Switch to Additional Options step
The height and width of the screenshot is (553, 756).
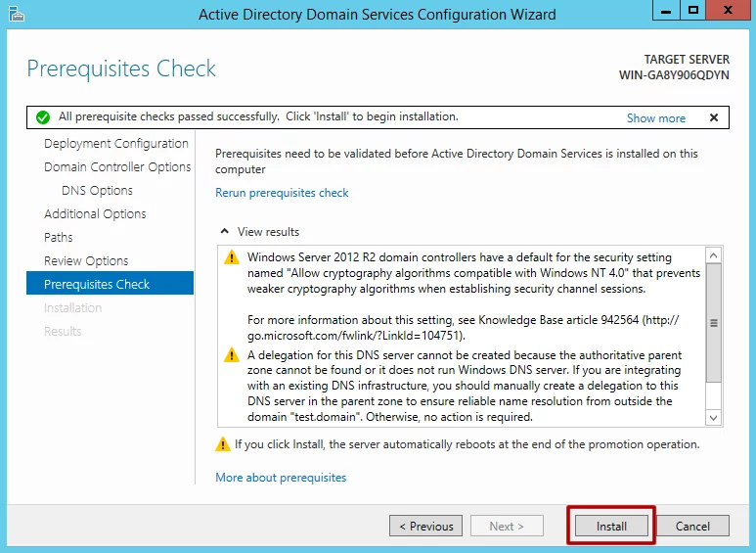[95, 213]
